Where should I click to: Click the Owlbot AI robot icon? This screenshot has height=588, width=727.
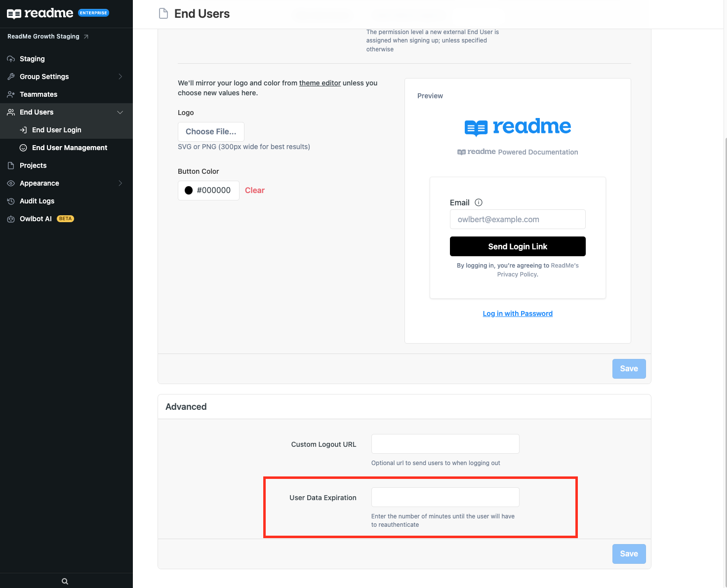(x=11, y=219)
